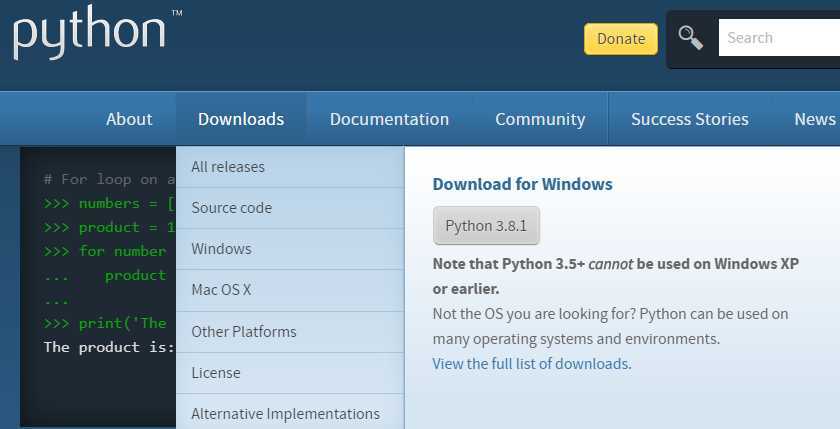Choose Mac OS X downloads entry

tap(221, 290)
